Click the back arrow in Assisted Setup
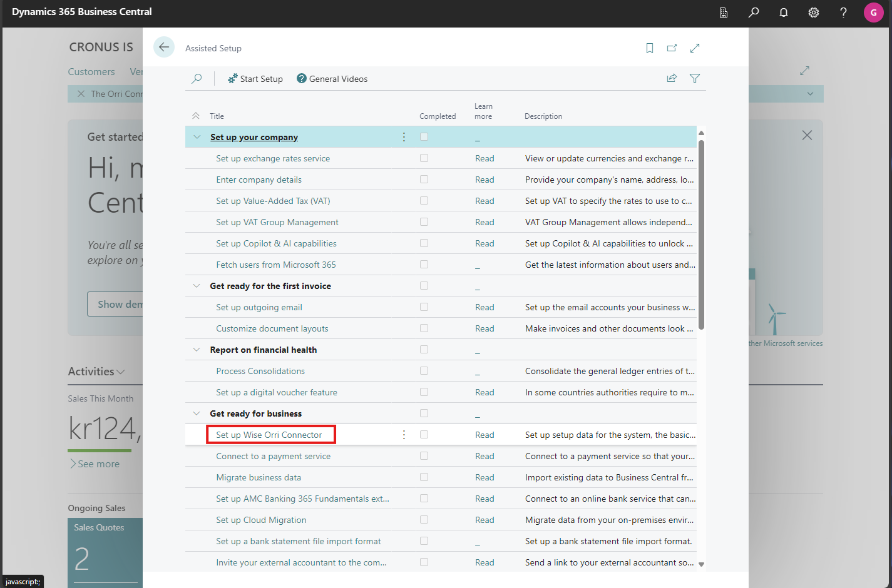892x588 pixels. point(164,48)
